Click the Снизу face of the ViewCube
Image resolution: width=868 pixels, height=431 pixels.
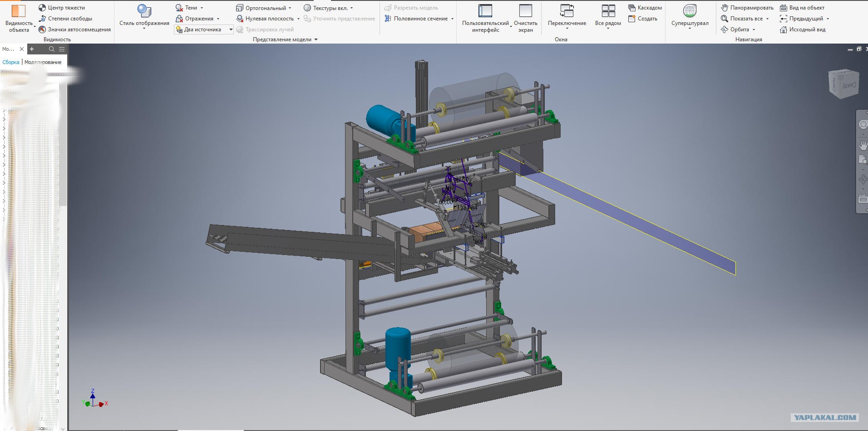[849, 85]
